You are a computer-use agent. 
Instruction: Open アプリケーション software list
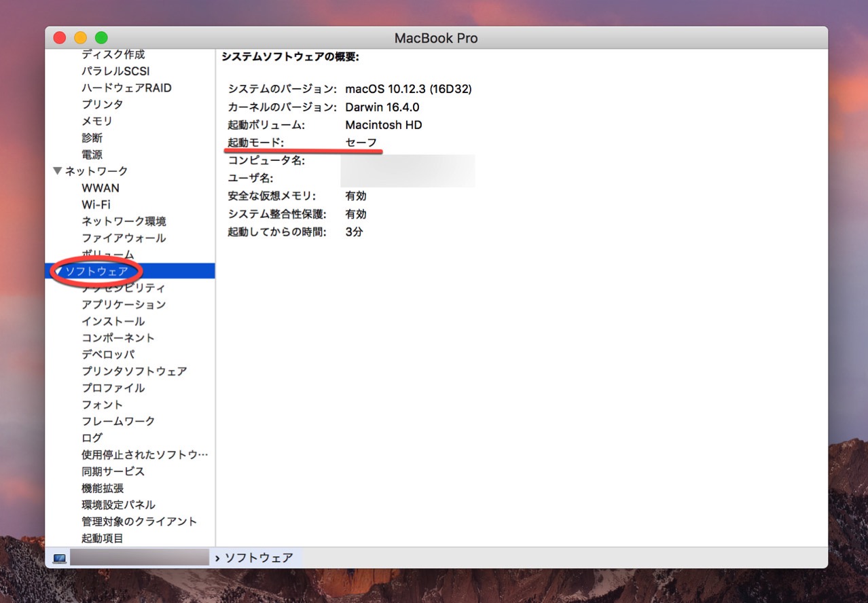(124, 304)
